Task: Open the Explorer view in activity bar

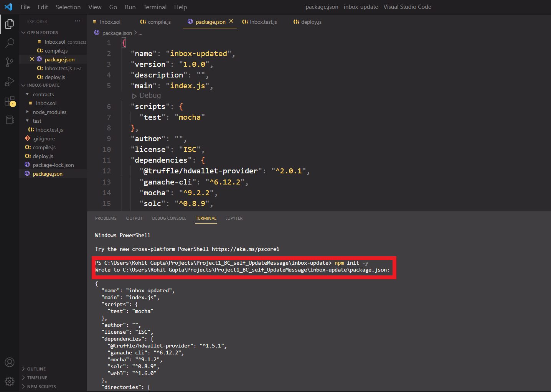Action: [x=10, y=24]
